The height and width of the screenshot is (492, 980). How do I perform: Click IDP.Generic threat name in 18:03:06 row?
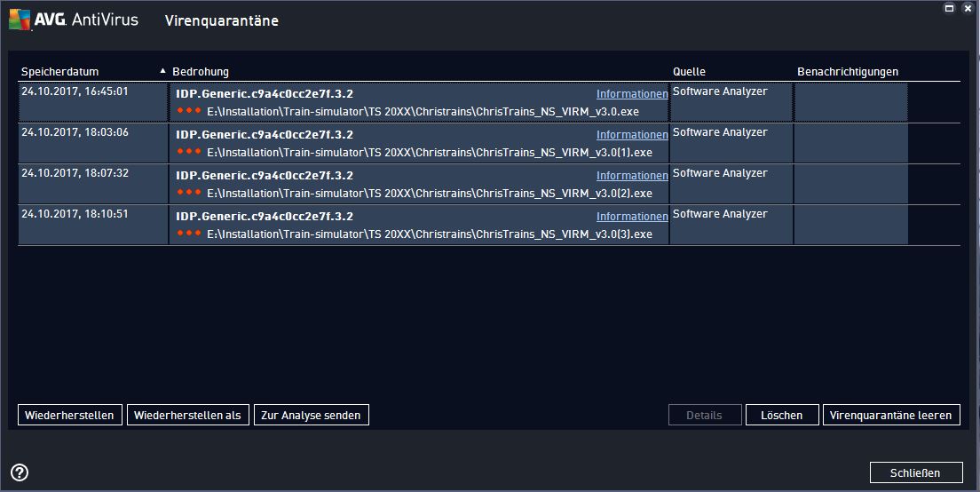[265, 134]
